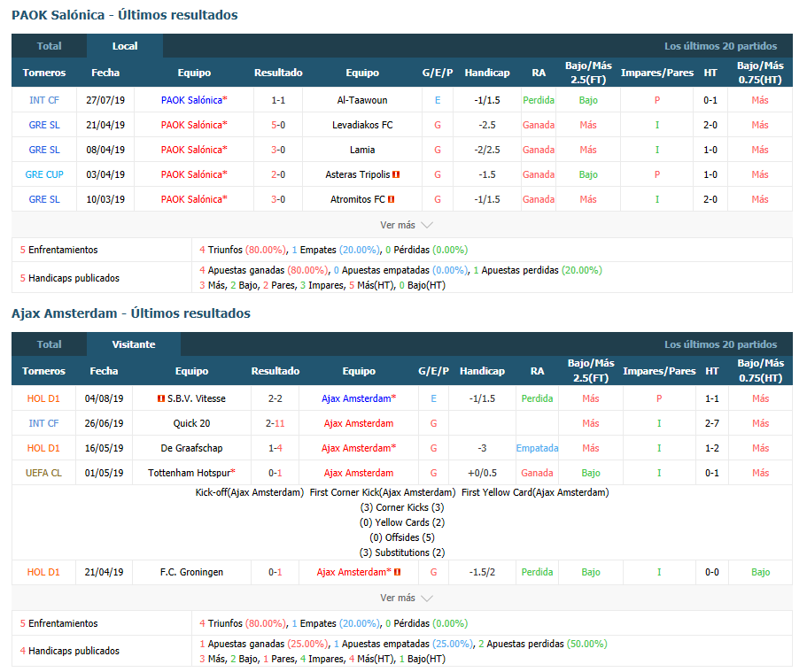Click Ajax Amsterdam link in De Graafschap row
Viewport: 807px width, 672px height.
tap(359, 448)
